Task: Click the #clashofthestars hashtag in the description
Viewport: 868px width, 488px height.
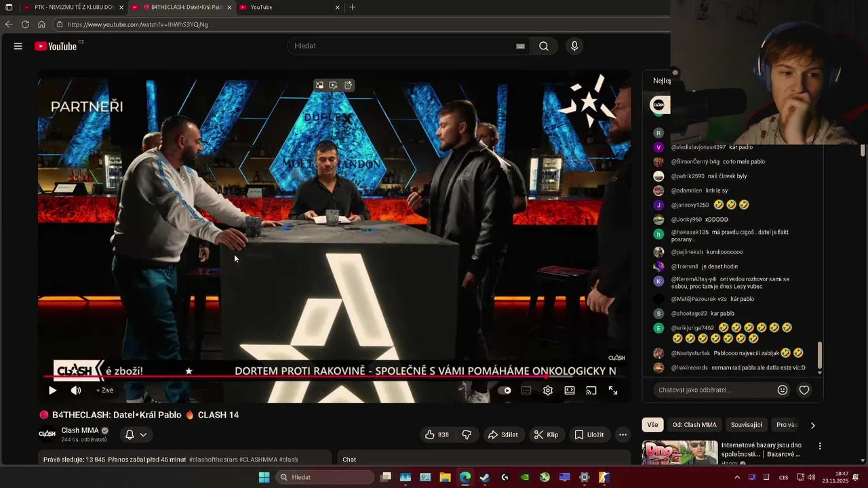Action: click(x=213, y=460)
